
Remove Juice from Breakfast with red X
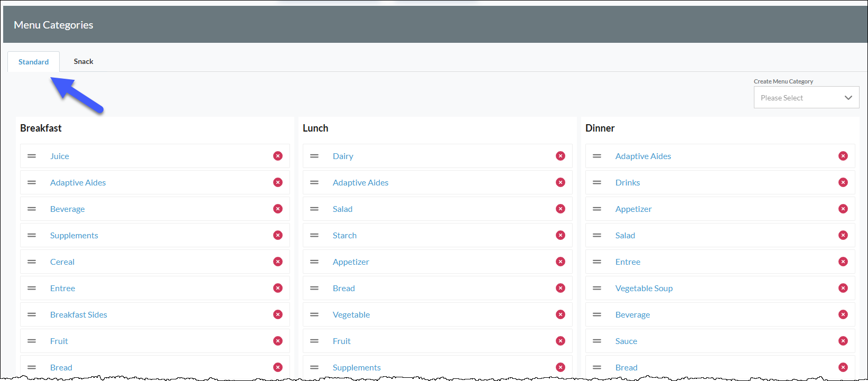coord(278,156)
